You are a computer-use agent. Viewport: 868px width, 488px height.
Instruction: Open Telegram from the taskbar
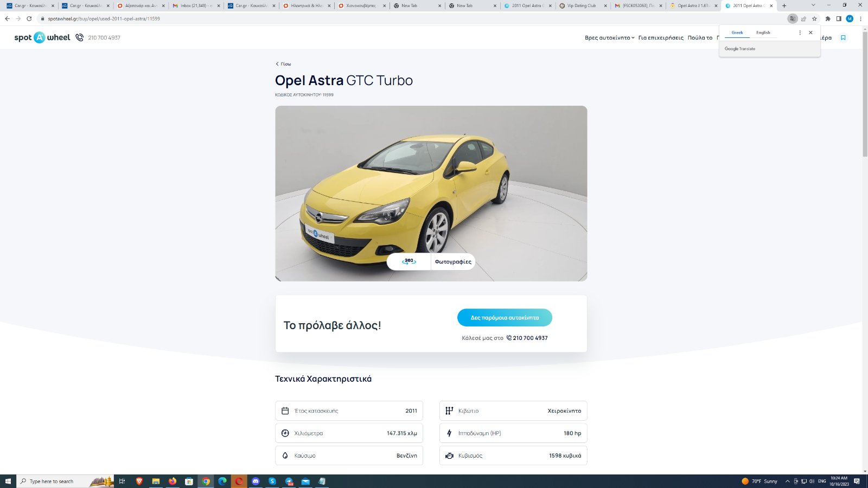coord(289,481)
